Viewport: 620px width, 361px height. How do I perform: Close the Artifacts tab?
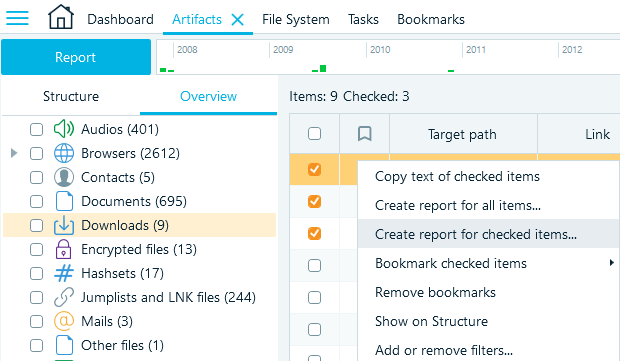tap(237, 19)
